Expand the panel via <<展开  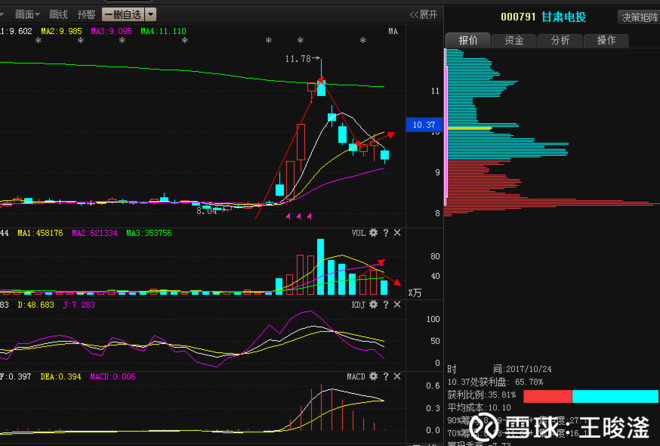423,15
